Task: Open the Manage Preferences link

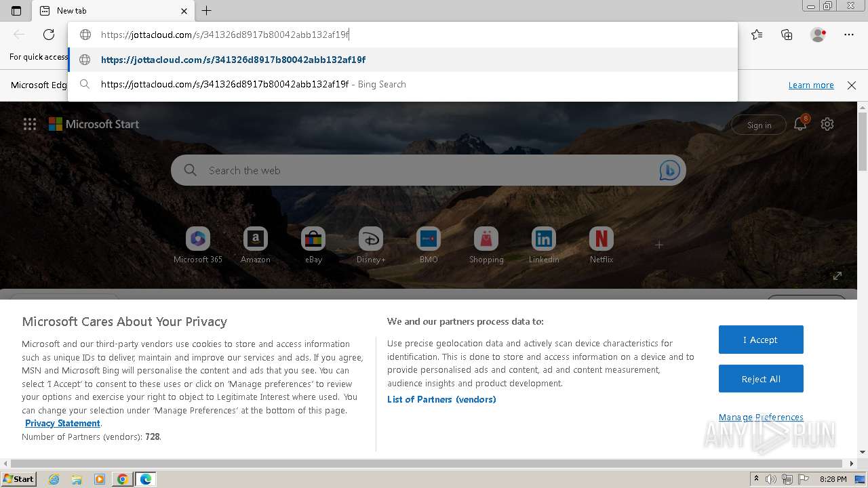Action: [x=761, y=417]
